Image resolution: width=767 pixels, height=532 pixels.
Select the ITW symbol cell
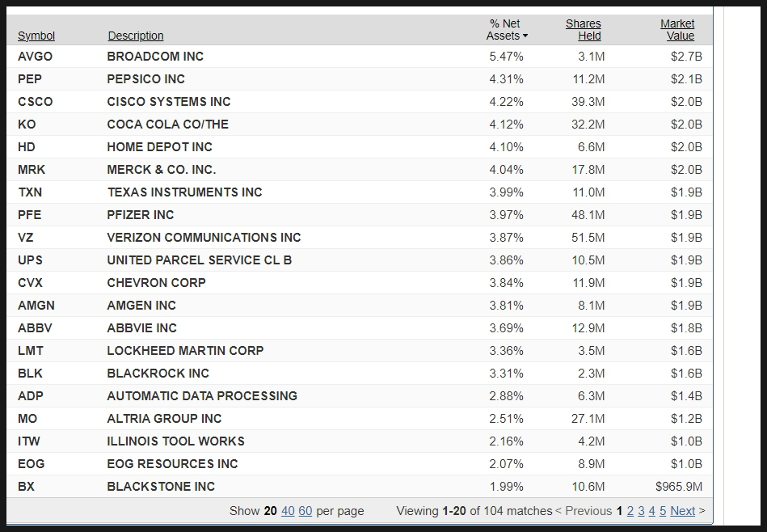(29, 441)
